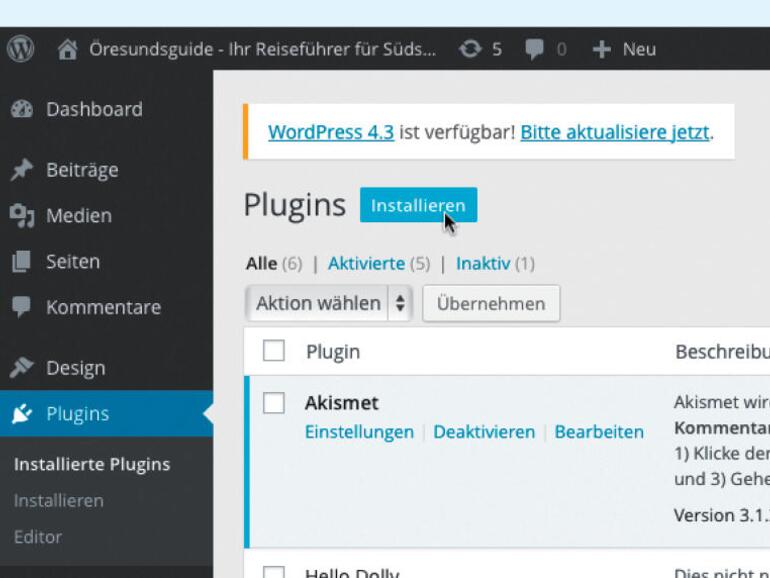Open the comments bubble icon in admin bar
The width and height of the screenshot is (770, 578).
tap(535, 49)
